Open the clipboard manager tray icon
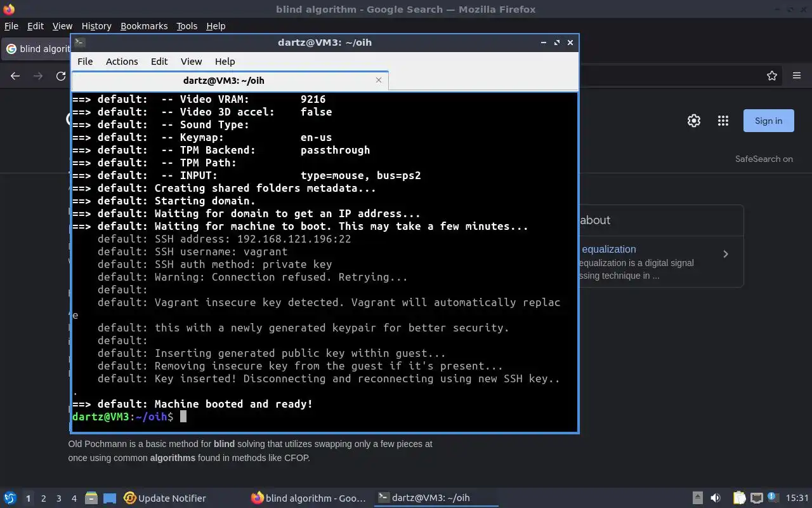Image resolution: width=812 pixels, height=508 pixels. (739, 498)
